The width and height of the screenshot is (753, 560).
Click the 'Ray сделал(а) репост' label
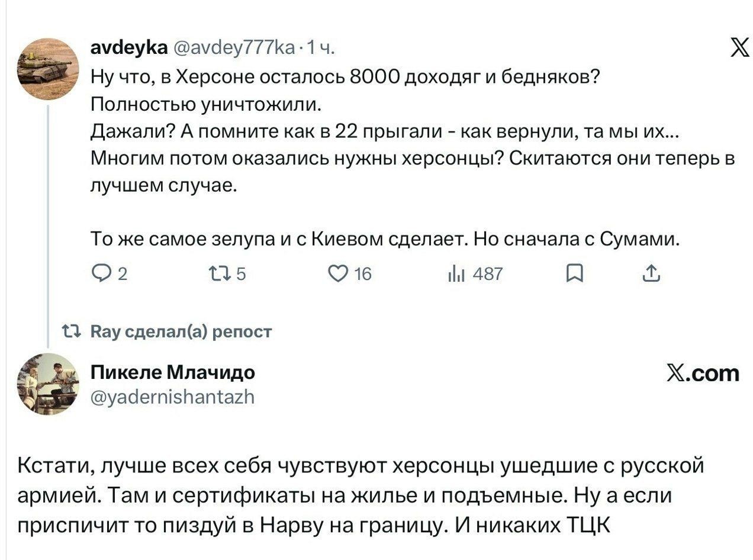point(181,332)
